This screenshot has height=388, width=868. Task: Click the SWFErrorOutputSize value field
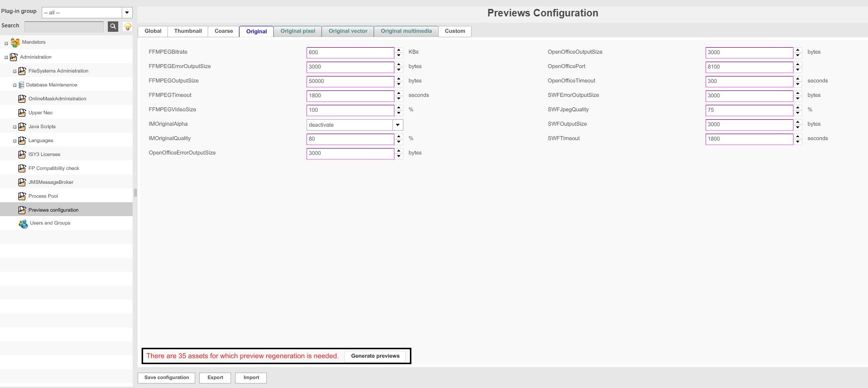point(749,96)
